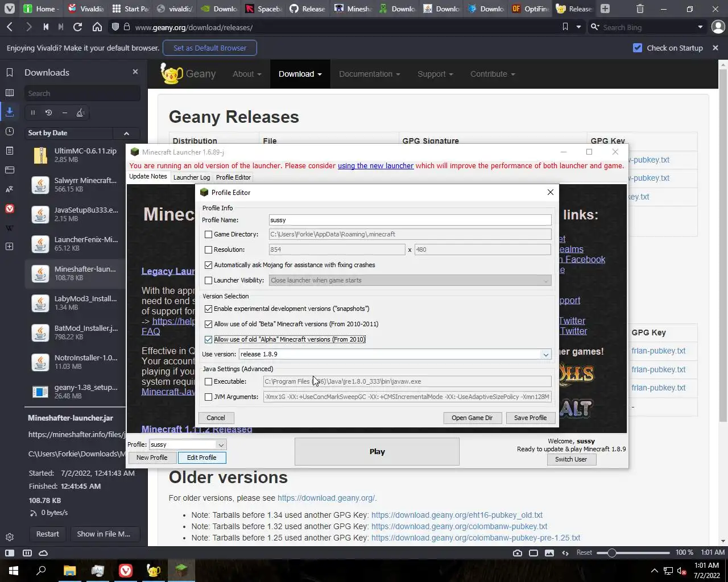Uncheck Check on Startup checkbox
Image resolution: width=728 pixels, height=582 pixels.
[x=638, y=48]
